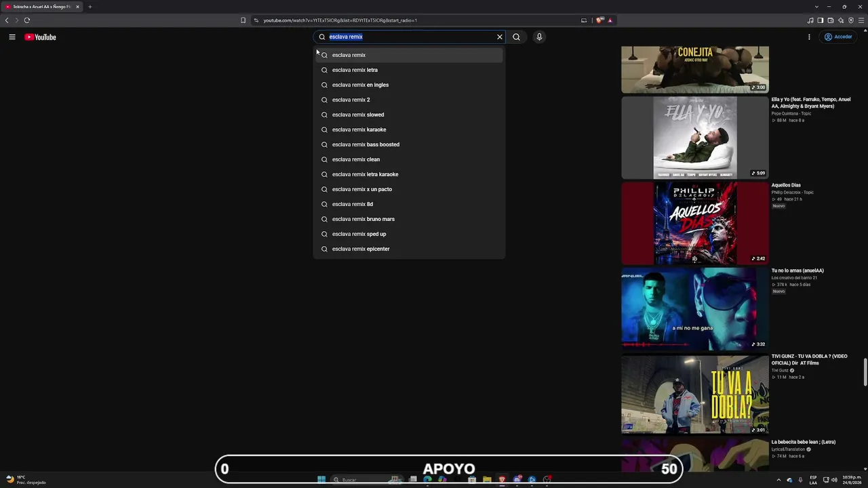Image resolution: width=868 pixels, height=488 pixels.
Task: Select suggestion 'esclava remix slowed'
Action: pos(409,115)
